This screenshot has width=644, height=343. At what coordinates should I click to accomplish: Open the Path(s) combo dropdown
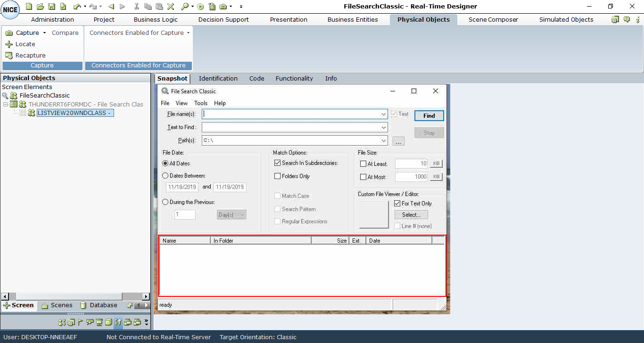pyautogui.click(x=384, y=140)
